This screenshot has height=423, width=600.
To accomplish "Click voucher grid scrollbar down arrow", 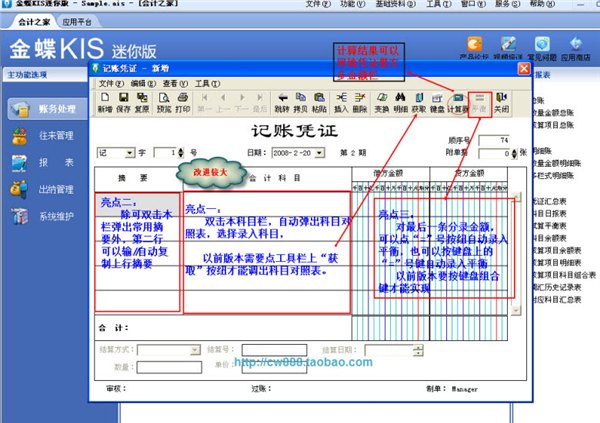I will (x=516, y=310).
